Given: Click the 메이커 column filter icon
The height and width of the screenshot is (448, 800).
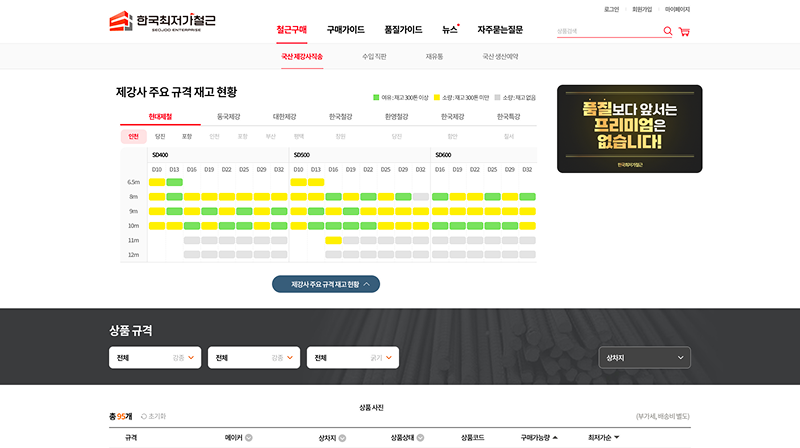Looking at the screenshot, I should [x=249, y=438].
